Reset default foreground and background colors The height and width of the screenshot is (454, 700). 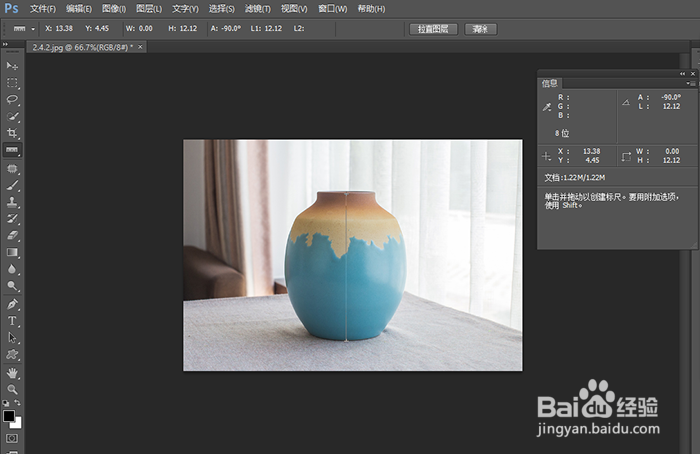(x=5, y=403)
